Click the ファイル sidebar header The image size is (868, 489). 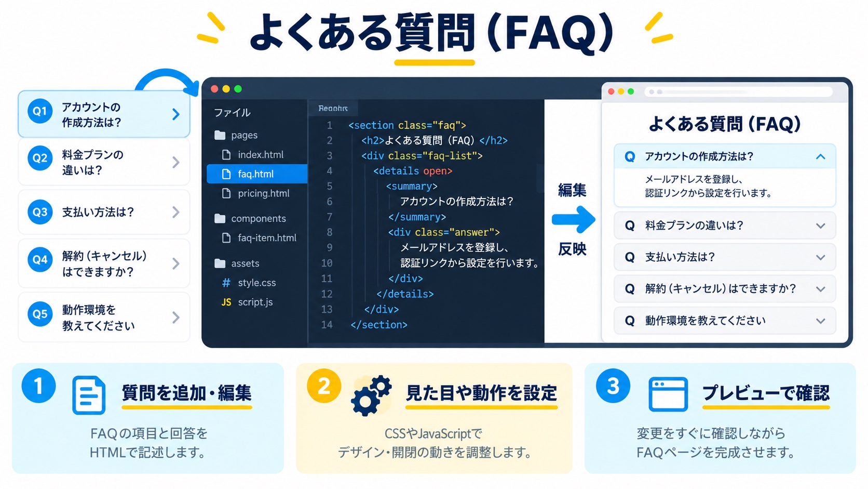coord(232,113)
